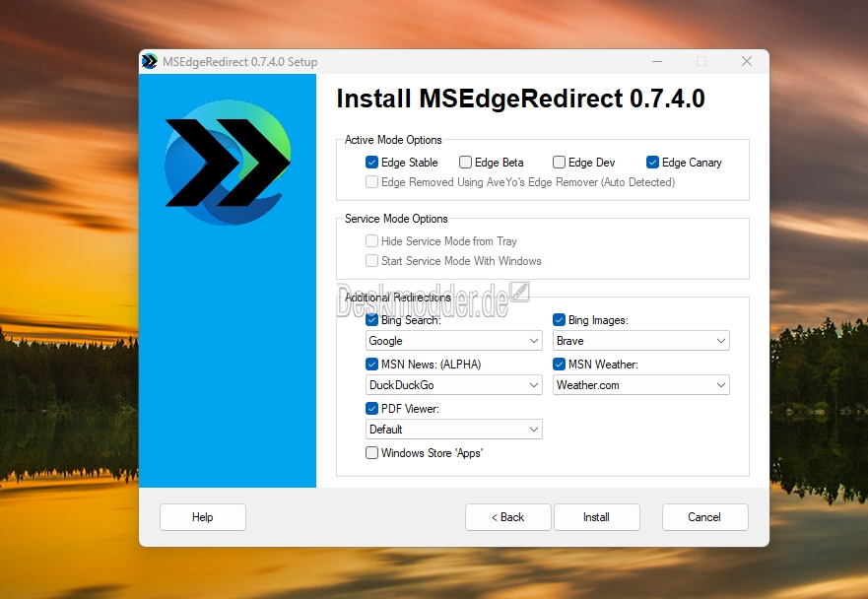Viewport: 868px width, 599px height.
Task: Close the MSEdgeRedirect Setup window
Action: pyautogui.click(x=747, y=61)
